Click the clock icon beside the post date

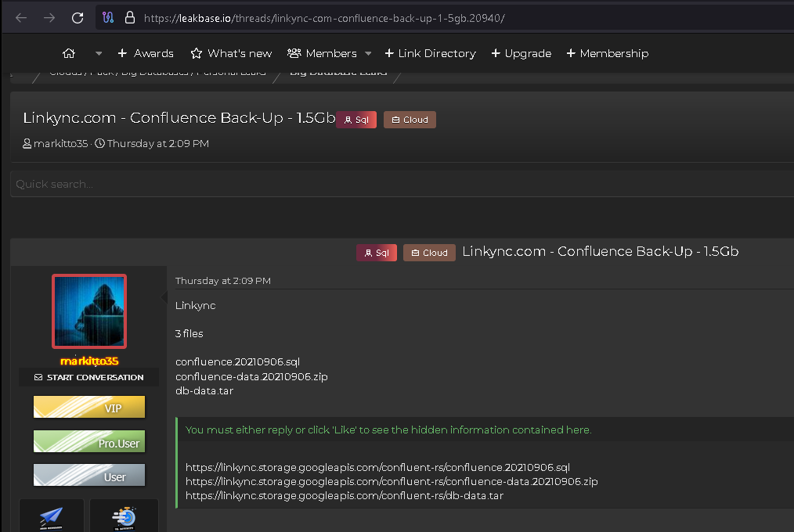[100, 143]
